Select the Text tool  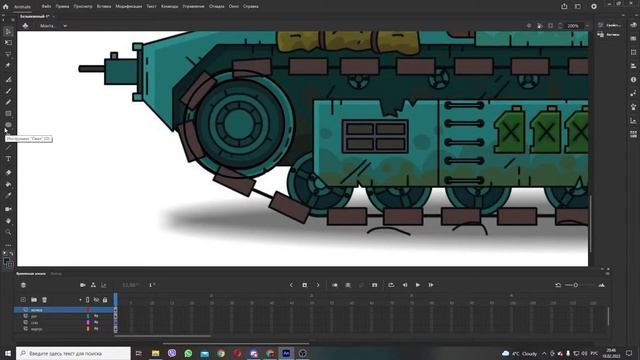click(8, 159)
